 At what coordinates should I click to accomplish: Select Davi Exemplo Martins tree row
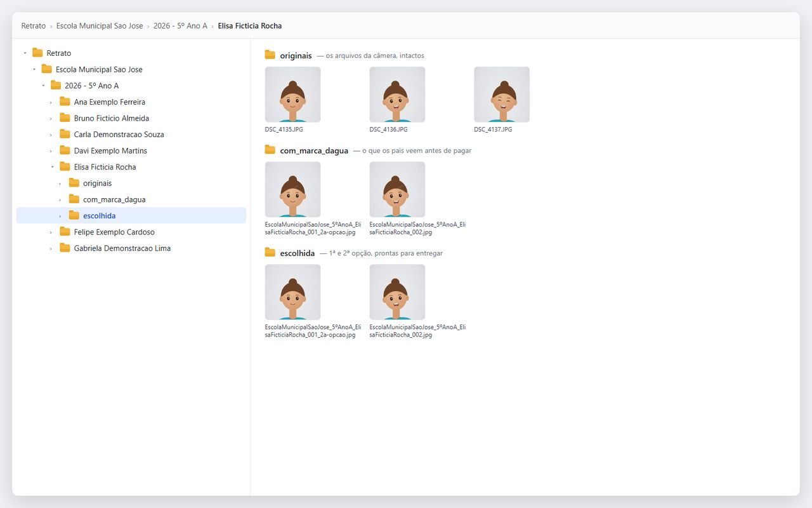(x=131, y=150)
